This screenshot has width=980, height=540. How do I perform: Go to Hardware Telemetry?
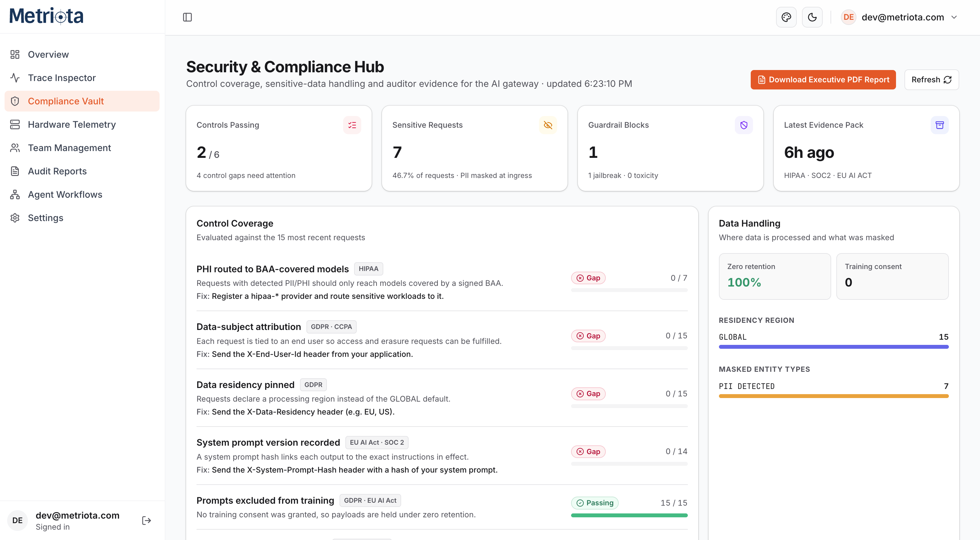pyautogui.click(x=82, y=124)
